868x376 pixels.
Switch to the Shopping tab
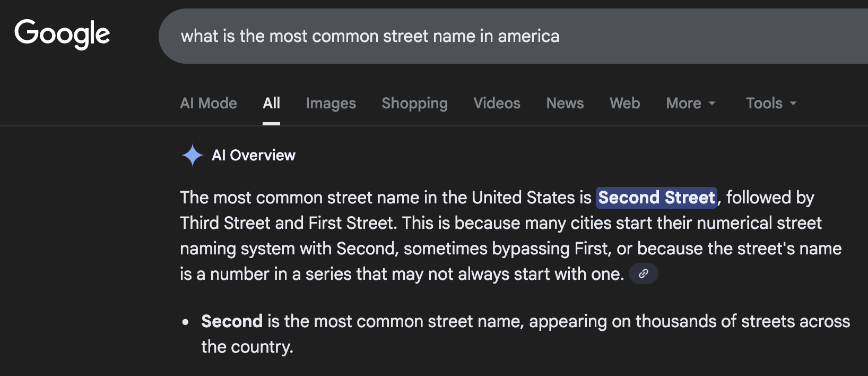pos(414,103)
